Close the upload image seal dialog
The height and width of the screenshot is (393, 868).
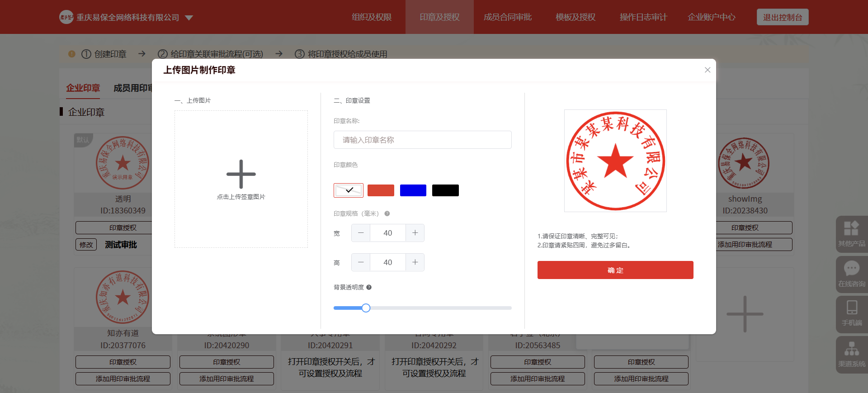tap(708, 70)
